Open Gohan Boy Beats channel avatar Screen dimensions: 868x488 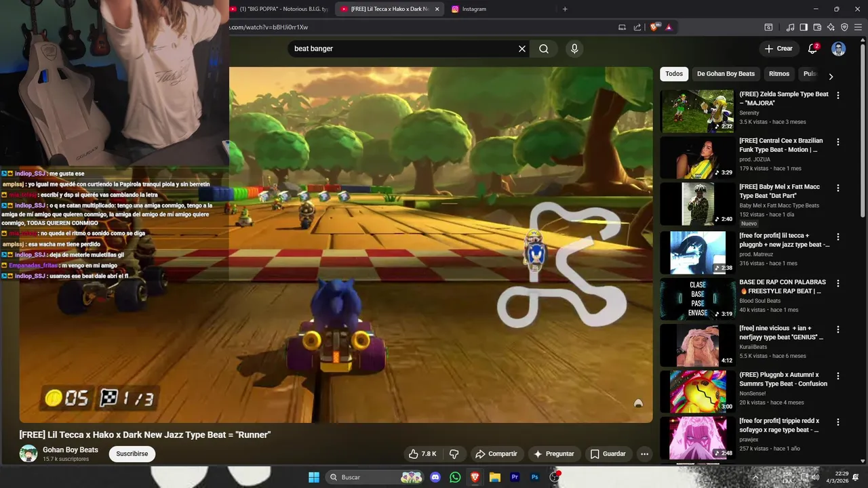coord(28,453)
